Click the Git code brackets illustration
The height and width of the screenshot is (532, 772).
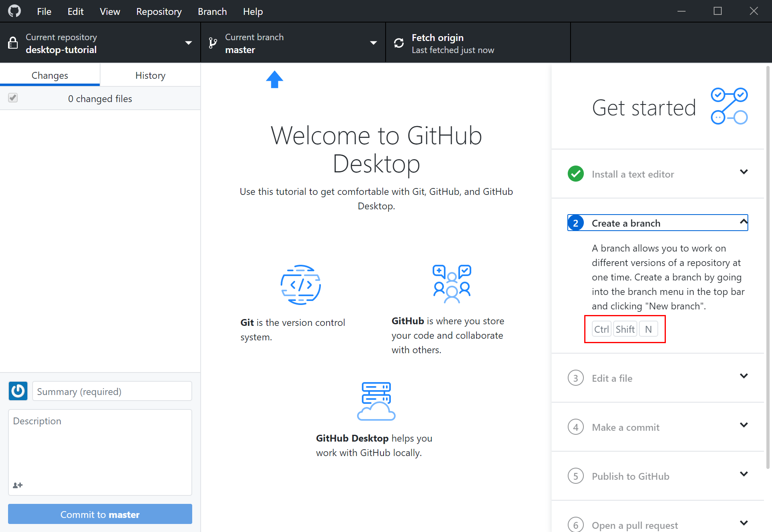301,284
